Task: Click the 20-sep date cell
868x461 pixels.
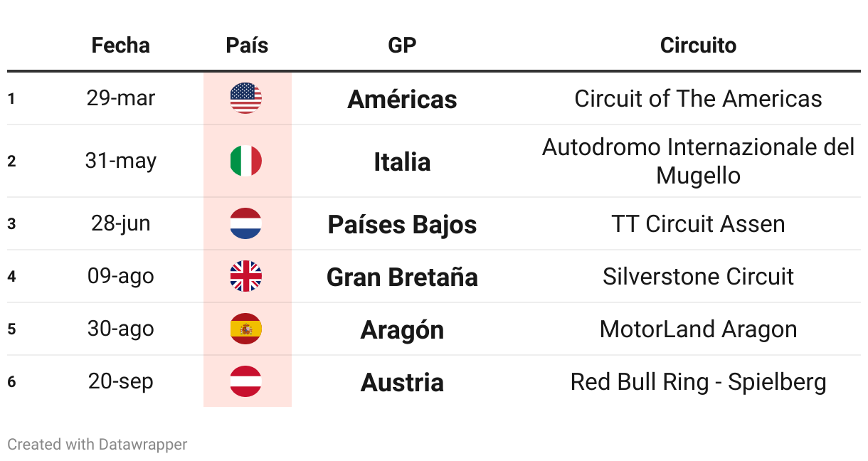Action: click(x=120, y=381)
